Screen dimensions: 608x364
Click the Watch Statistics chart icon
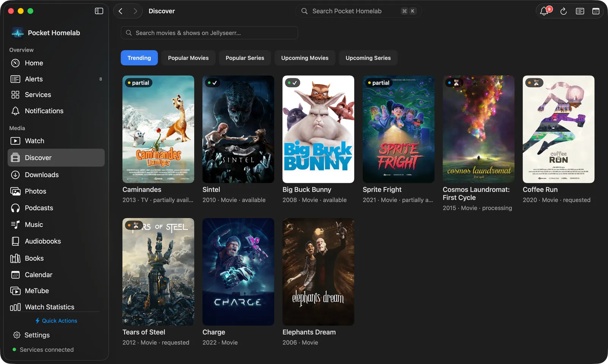(15, 307)
